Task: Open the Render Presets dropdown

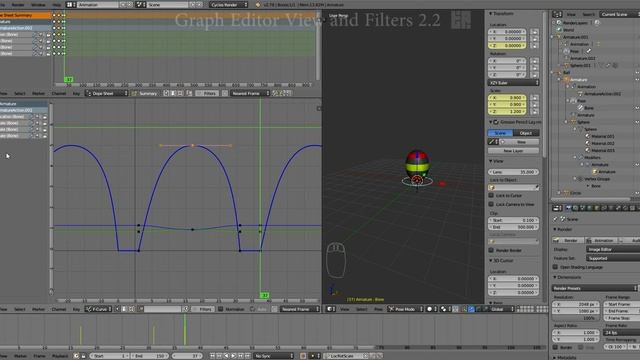Action: pyautogui.click(x=595, y=288)
